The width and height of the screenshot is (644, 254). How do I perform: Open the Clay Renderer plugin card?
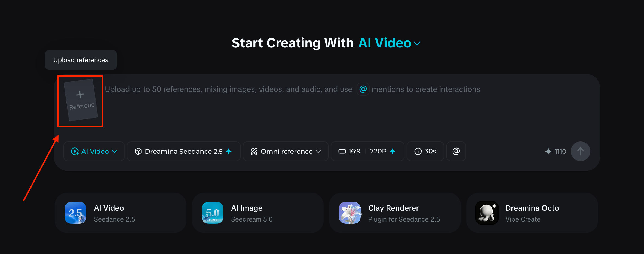click(395, 213)
